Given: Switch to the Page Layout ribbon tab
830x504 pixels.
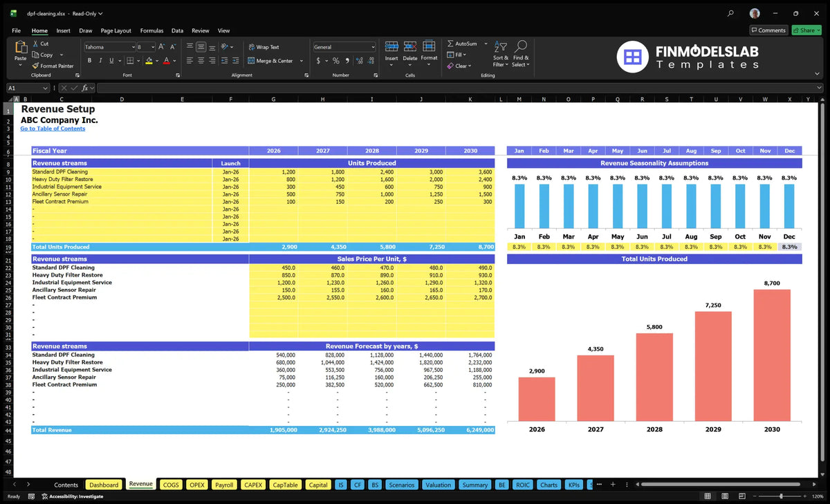Looking at the screenshot, I should click(116, 30).
